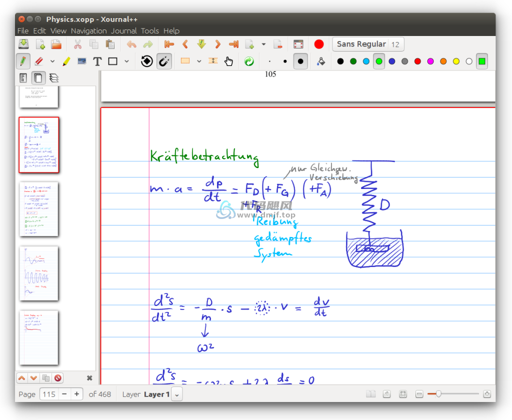Choose the thick pen thickness dot
The width and height of the screenshot is (512, 420).
coord(300,61)
